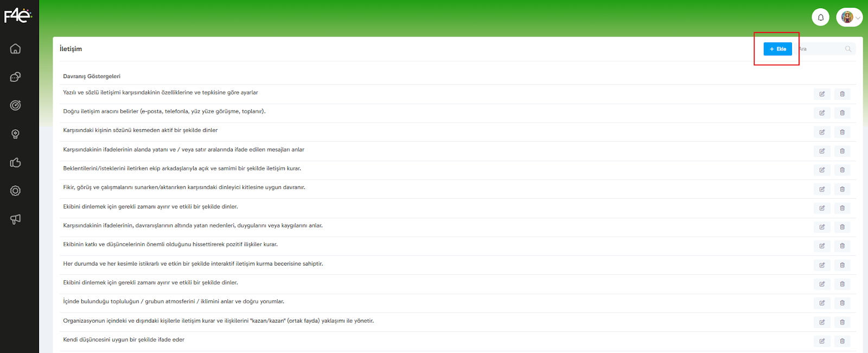Delete the 'Ekibinin katkı ve düşüncelerinin' row
The width and height of the screenshot is (868, 353).
842,246
